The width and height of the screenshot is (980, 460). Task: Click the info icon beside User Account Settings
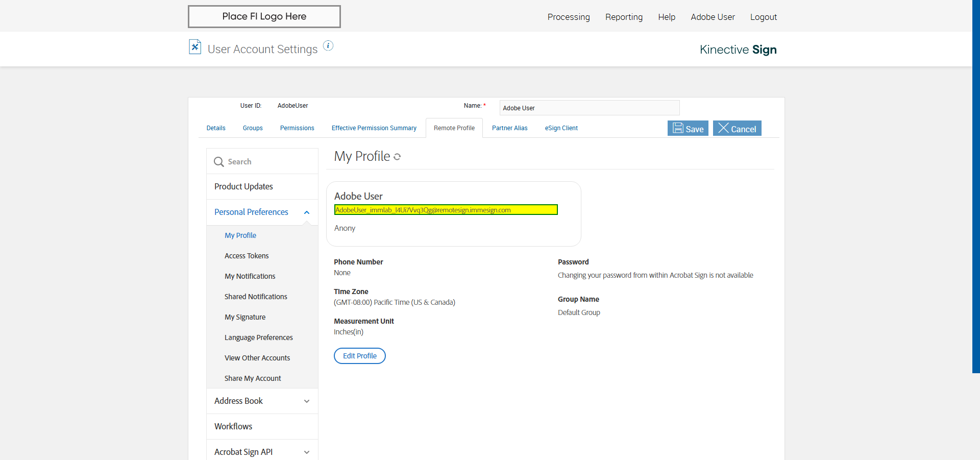328,46
